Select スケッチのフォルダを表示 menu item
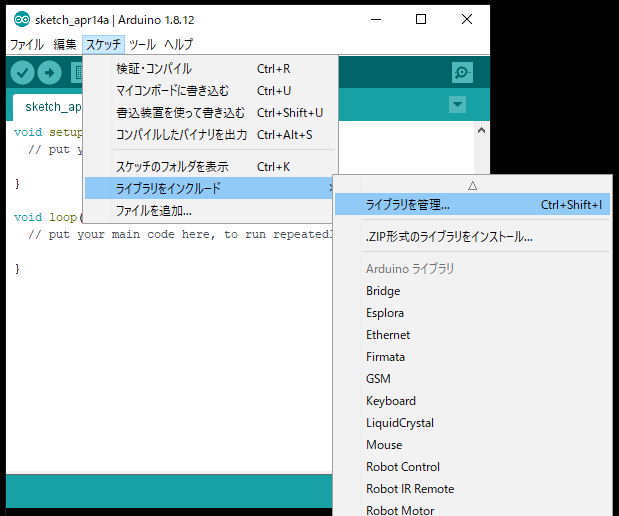Screen dimensions: 619x516 coord(210,167)
